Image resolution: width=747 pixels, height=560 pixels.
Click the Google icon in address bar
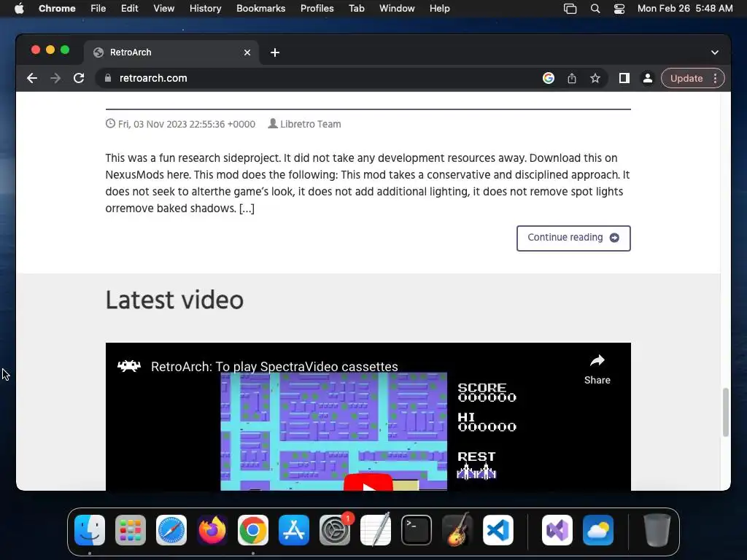(549, 78)
